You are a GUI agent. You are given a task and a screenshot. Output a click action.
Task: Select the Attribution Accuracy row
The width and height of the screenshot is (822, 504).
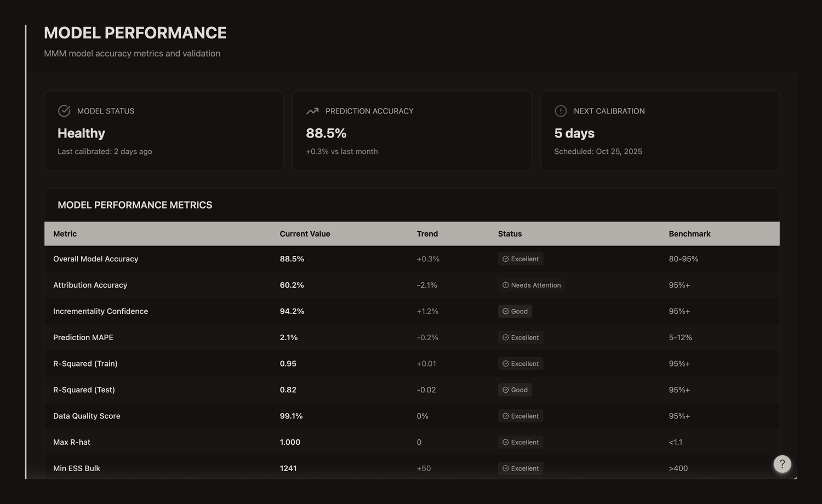412,285
